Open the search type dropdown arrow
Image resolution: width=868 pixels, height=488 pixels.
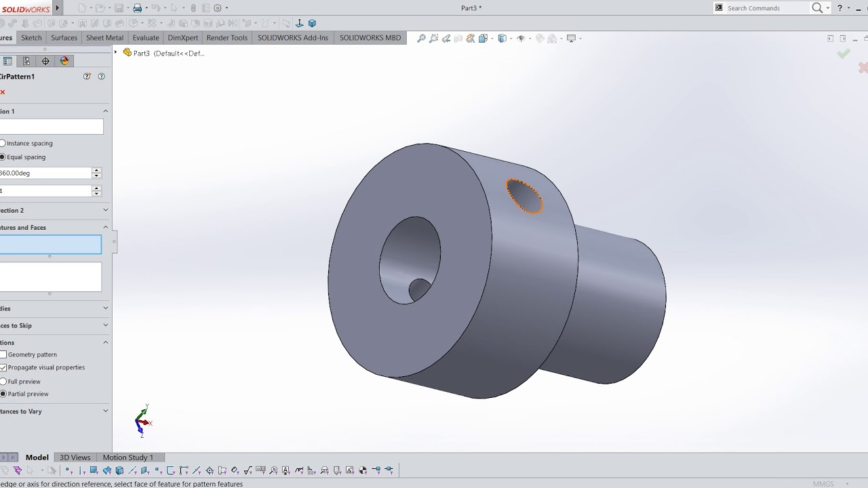(x=828, y=8)
